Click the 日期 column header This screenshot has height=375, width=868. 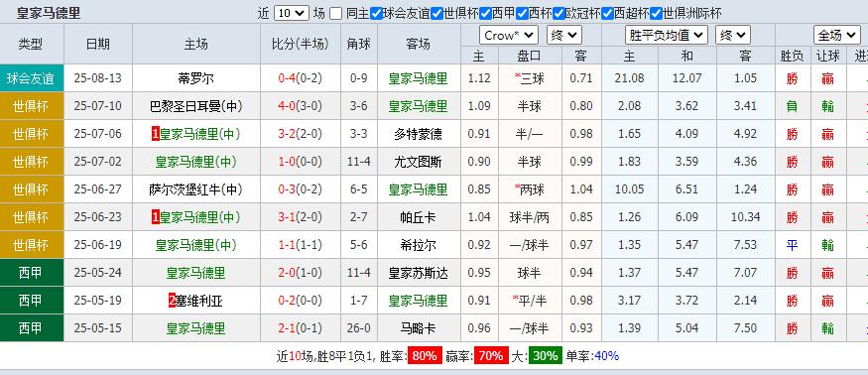(x=98, y=44)
